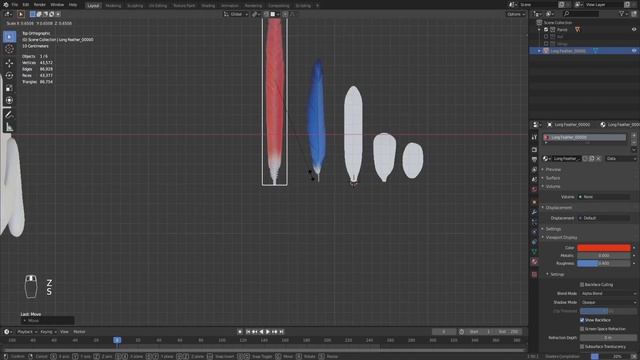Viewport: 640px width, 360px height.
Task: Click the new material copy icon
Action: [x=592, y=158]
